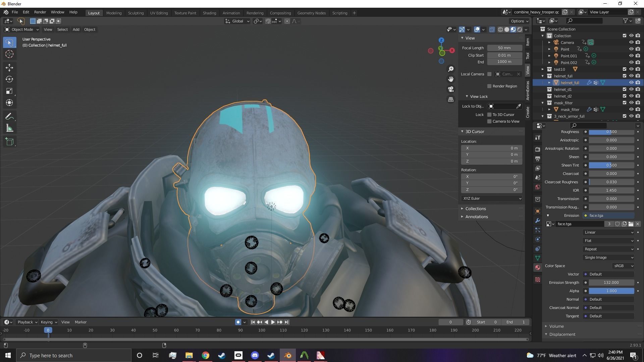
Task: Open the rotation order dropdown showing XYZ Euler
Action: 491,198
